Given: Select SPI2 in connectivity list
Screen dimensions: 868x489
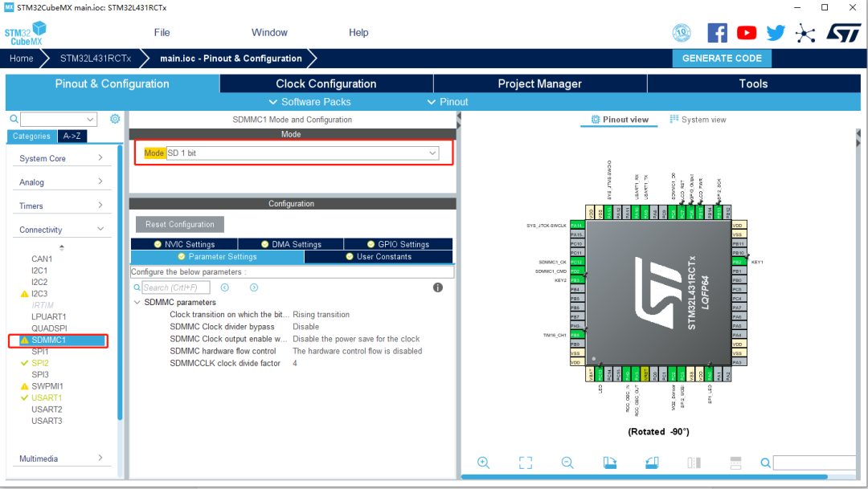Looking at the screenshot, I should coord(40,363).
